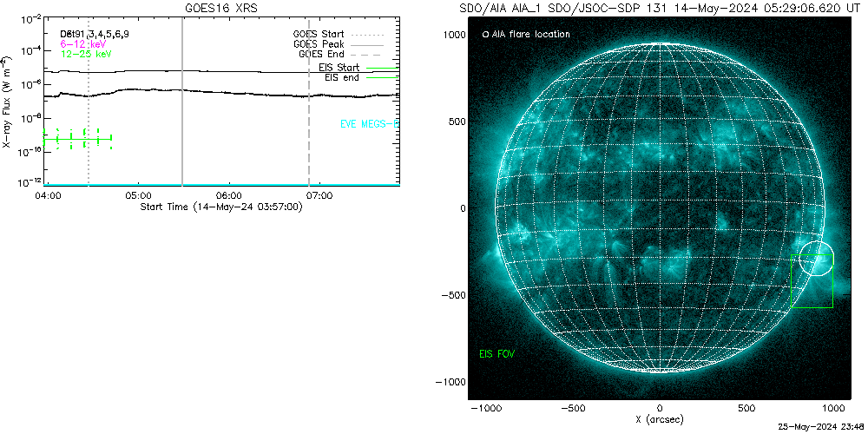The width and height of the screenshot is (868, 434).
Task: Click the 'X-ray Flux (W m-2)' axis label
Action: 6,102
